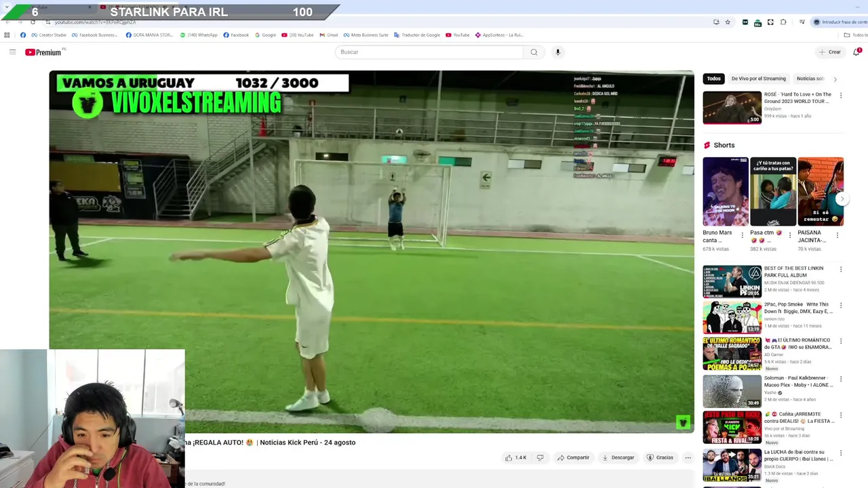Open options for La LUCHA de Ibai video

(841, 452)
